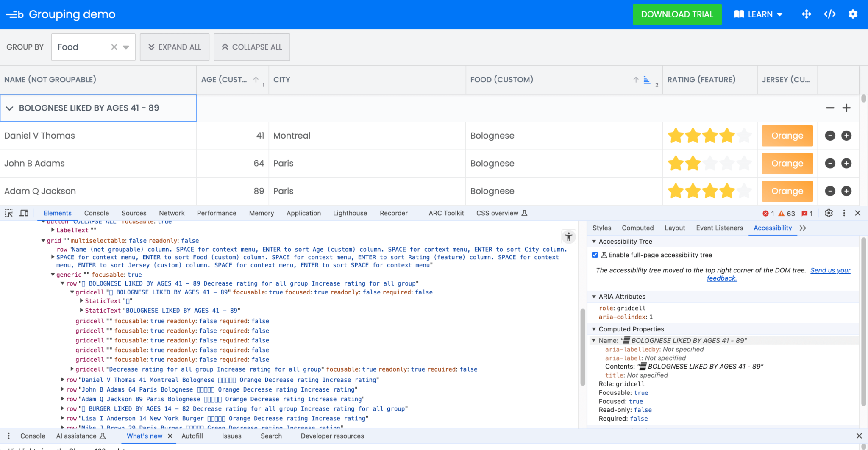868x450 pixels.
Task: Collapse the Accessibility Tree section
Action: click(594, 242)
